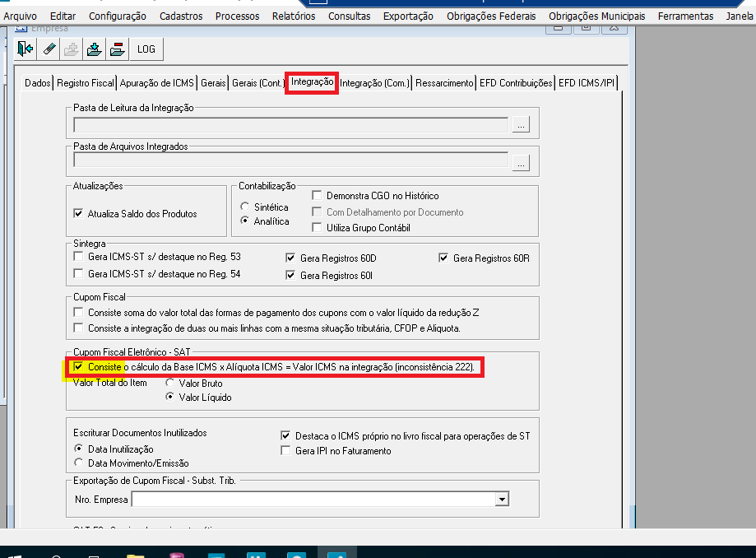Viewport: 756px width, 558px height.
Task: Switch to the Registro Fiscal tab
Action: click(x=86, y=83)
